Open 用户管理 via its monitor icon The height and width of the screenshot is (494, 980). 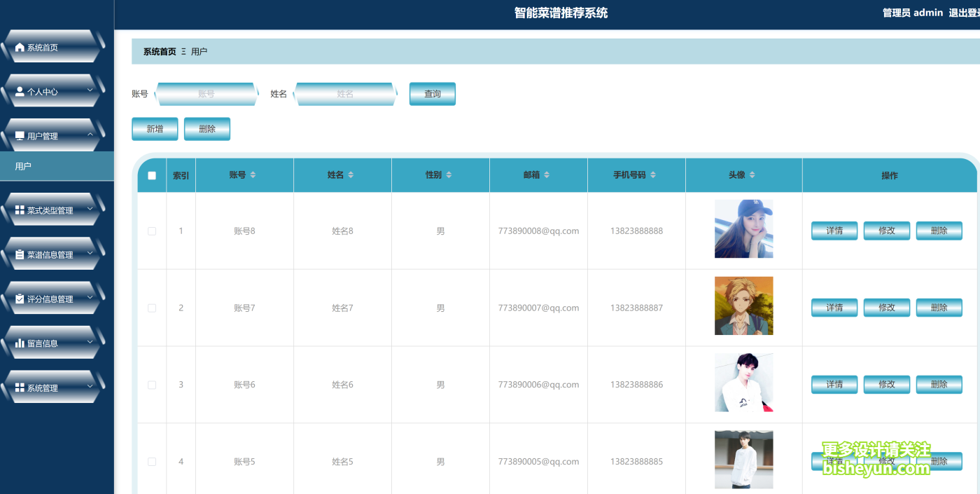pyautogui.click(x=19, y=135)
